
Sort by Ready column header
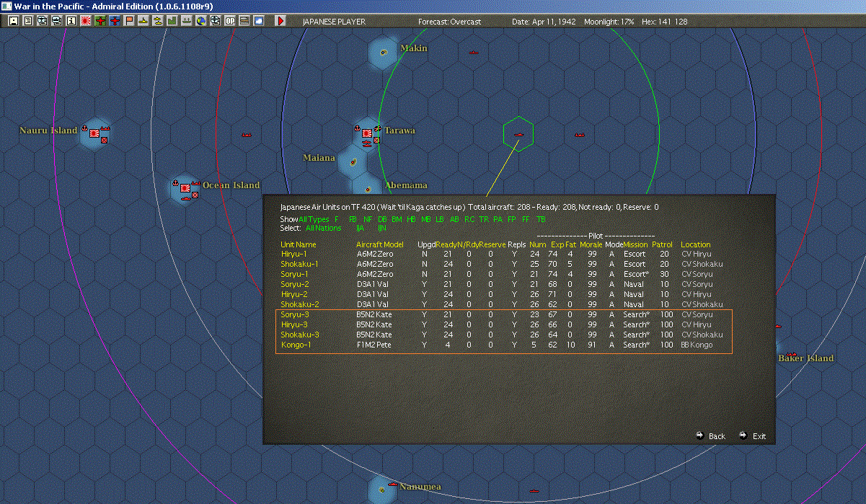tap(446, 245)
